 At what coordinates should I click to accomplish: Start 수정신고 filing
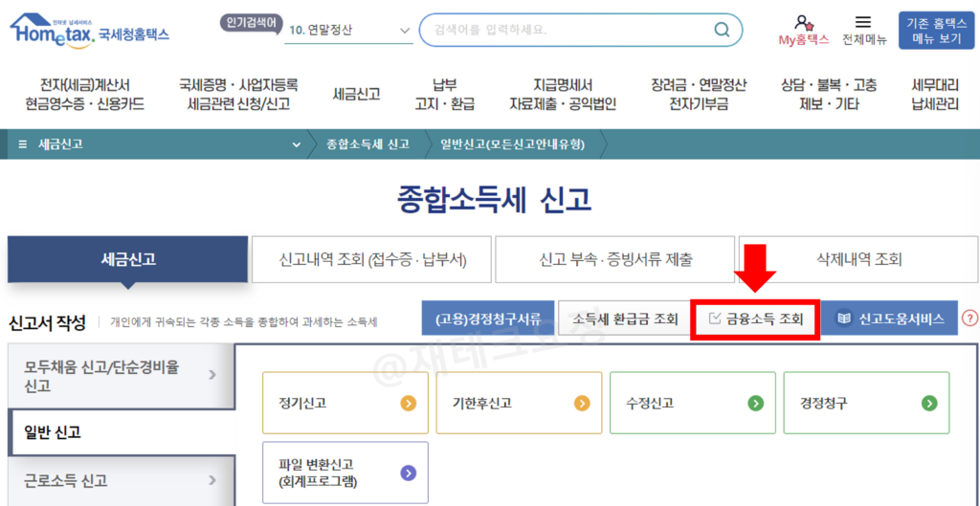693,403
